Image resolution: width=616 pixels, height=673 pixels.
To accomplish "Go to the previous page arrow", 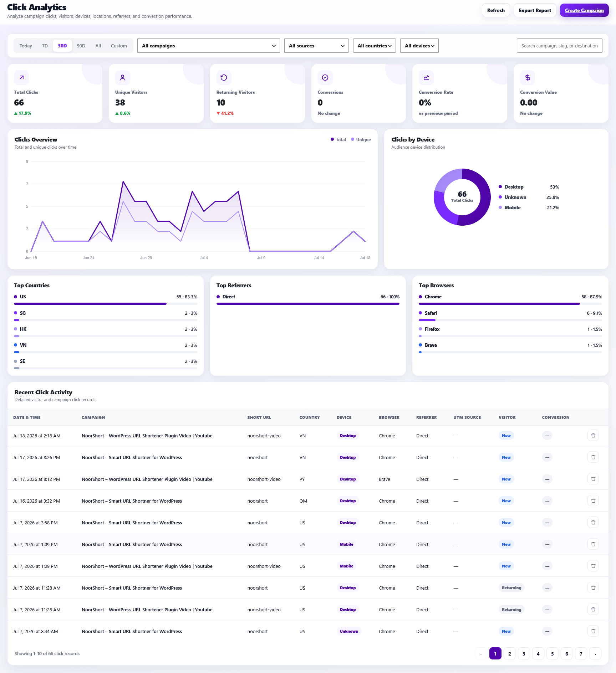I will pos(481,654).
